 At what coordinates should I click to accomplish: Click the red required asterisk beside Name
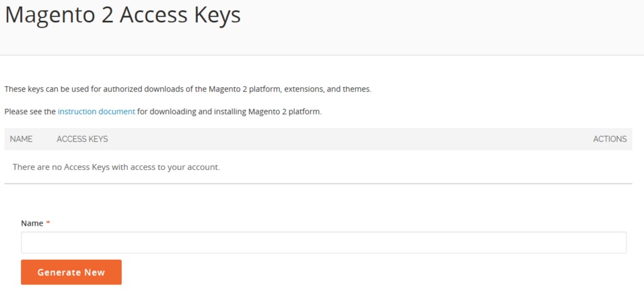[48, 223]
